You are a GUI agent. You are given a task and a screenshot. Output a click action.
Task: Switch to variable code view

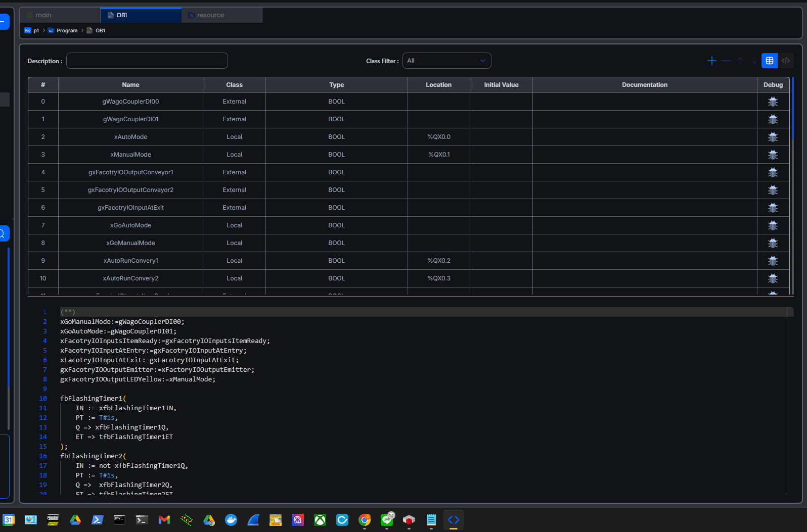click(x=786, y=61)
